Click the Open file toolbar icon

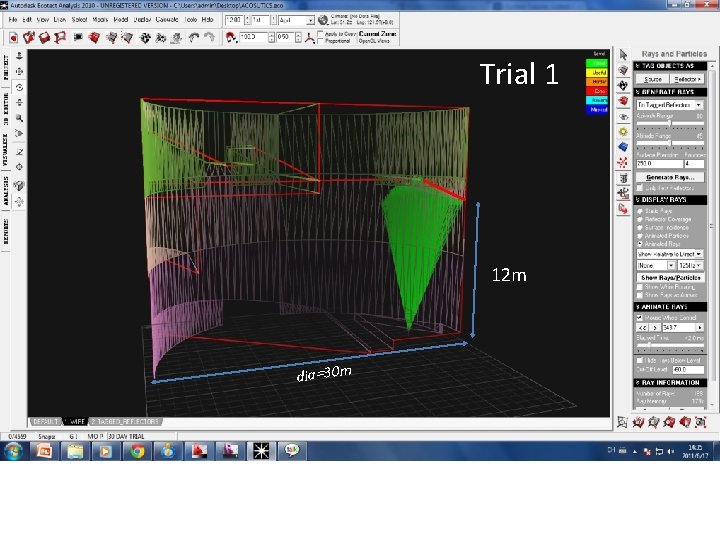[29, 37]
